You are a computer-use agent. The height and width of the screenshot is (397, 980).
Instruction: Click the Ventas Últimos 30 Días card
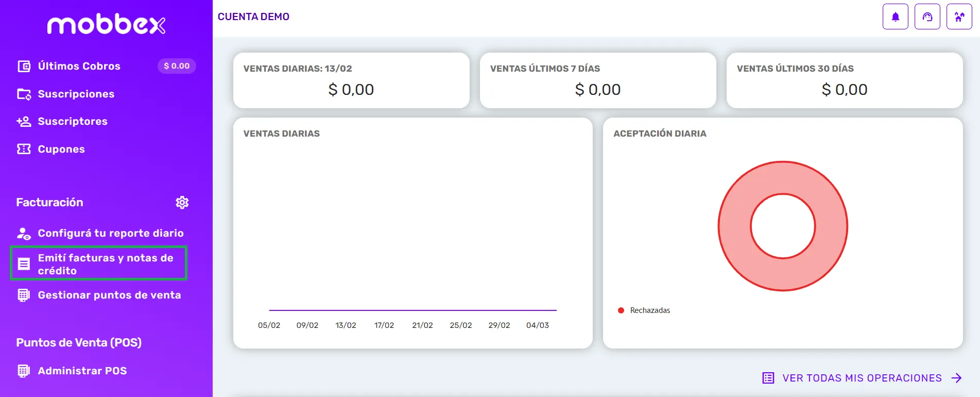[x=845, y=80]
